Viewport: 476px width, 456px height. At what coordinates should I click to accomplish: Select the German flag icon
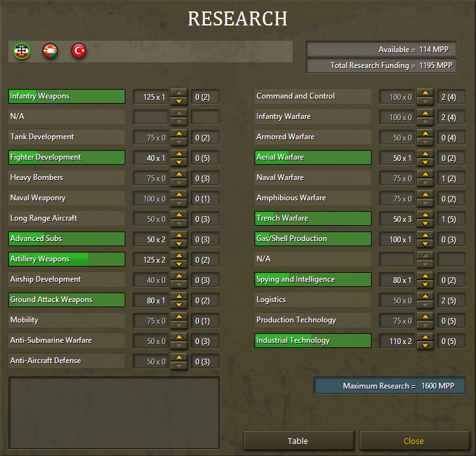tap(22, 51)
